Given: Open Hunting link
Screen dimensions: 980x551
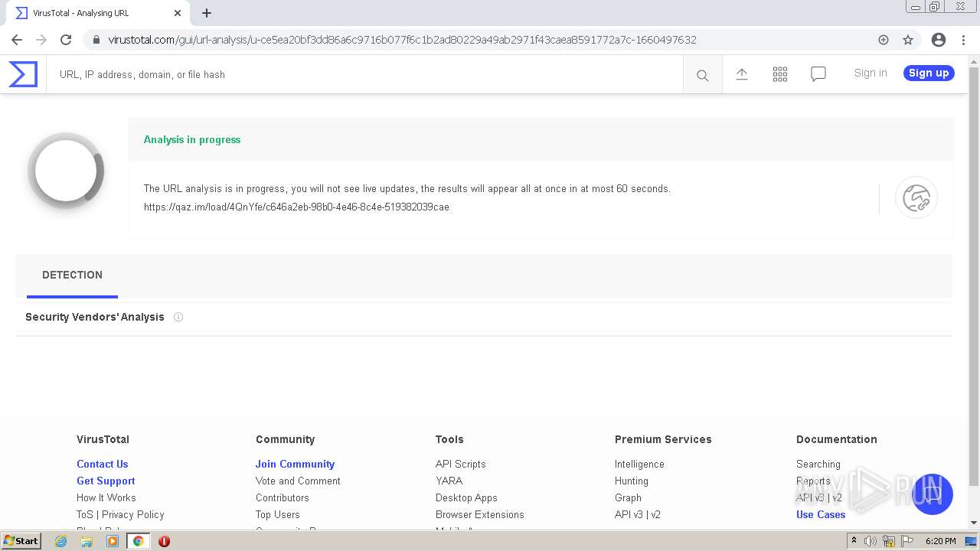Looking at the screenshot, I should [632, 481].
